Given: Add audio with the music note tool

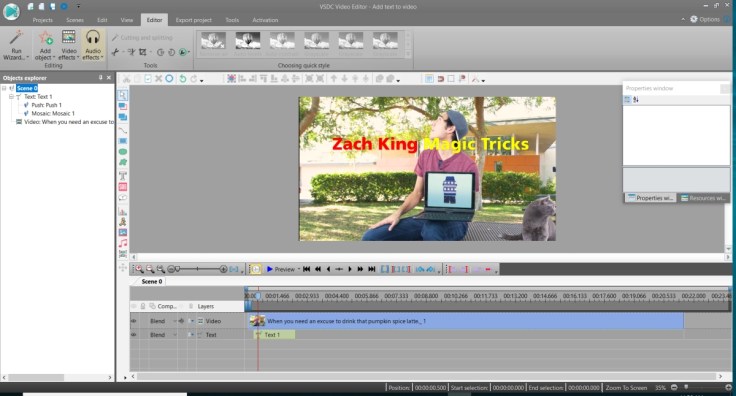Looking at the screenshot, I should tap(123, 243).
